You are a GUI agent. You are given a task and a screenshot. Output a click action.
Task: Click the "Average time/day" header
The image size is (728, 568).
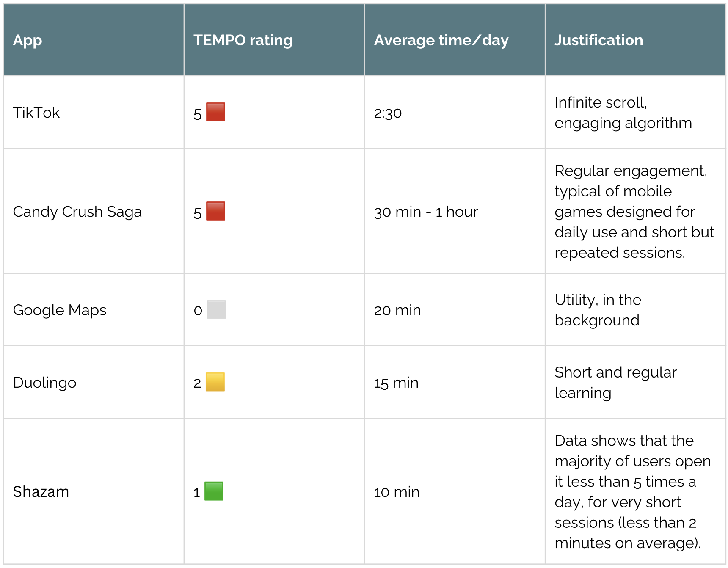441,40
